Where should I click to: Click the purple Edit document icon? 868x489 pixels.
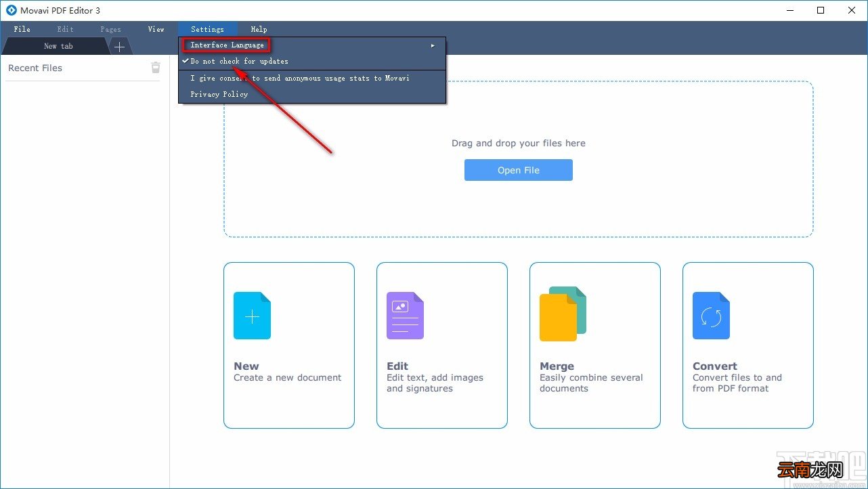point(405,316)
